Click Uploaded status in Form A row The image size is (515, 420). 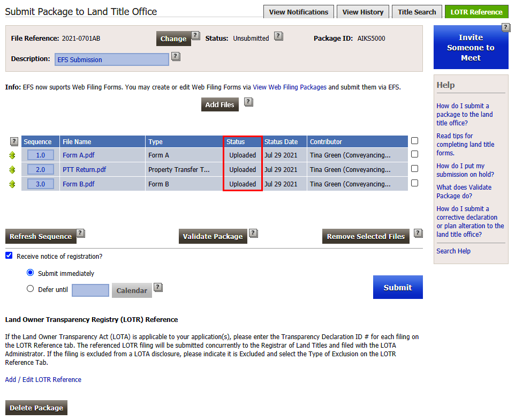click(x=243, y=155)
